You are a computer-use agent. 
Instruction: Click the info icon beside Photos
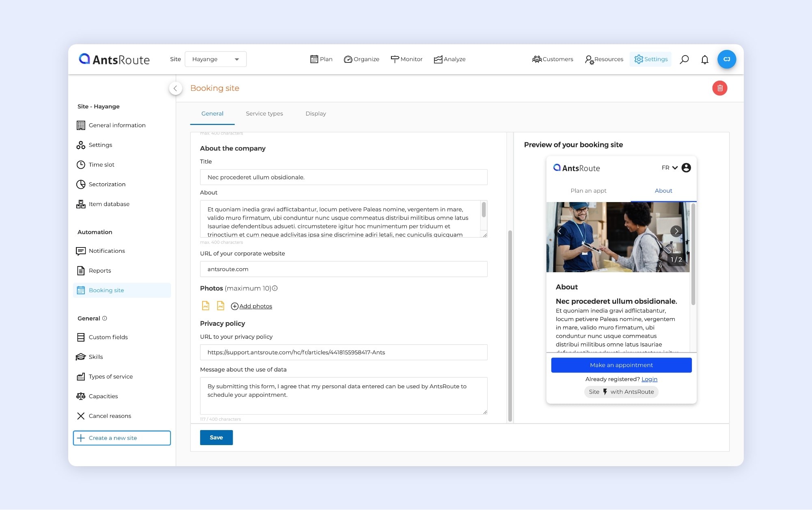pos(275,288)
